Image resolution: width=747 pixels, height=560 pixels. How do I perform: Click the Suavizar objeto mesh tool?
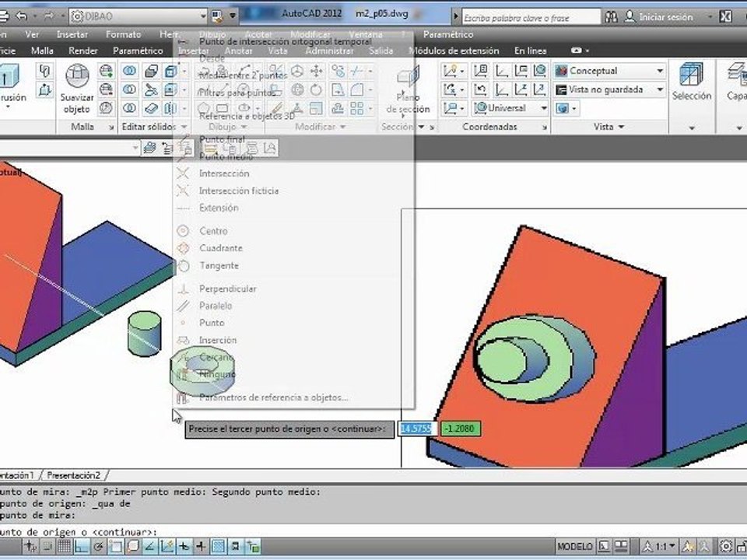click(77, 89)
